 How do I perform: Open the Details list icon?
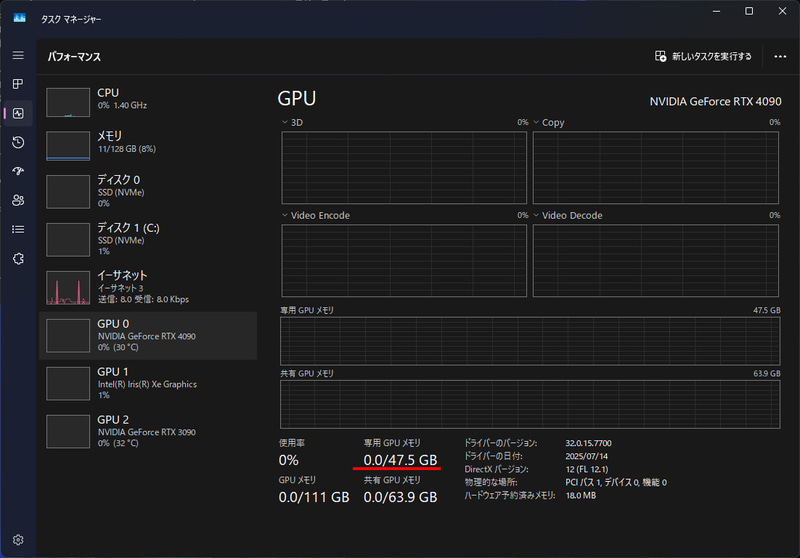pyautogui.click(x=18, y=230)
